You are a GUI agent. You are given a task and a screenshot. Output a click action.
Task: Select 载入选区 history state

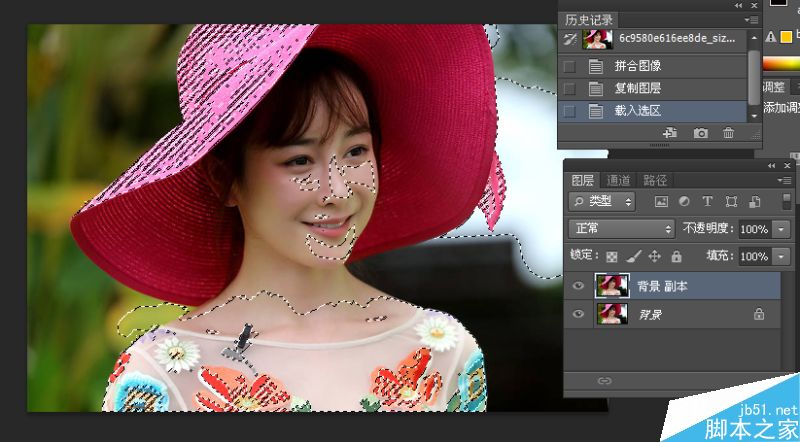tap(653, 111)
